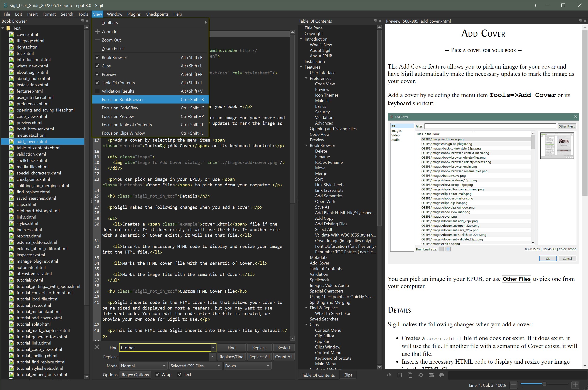
Task: Uncheck Clips in the View menu
Action: [x=97, y=66]
